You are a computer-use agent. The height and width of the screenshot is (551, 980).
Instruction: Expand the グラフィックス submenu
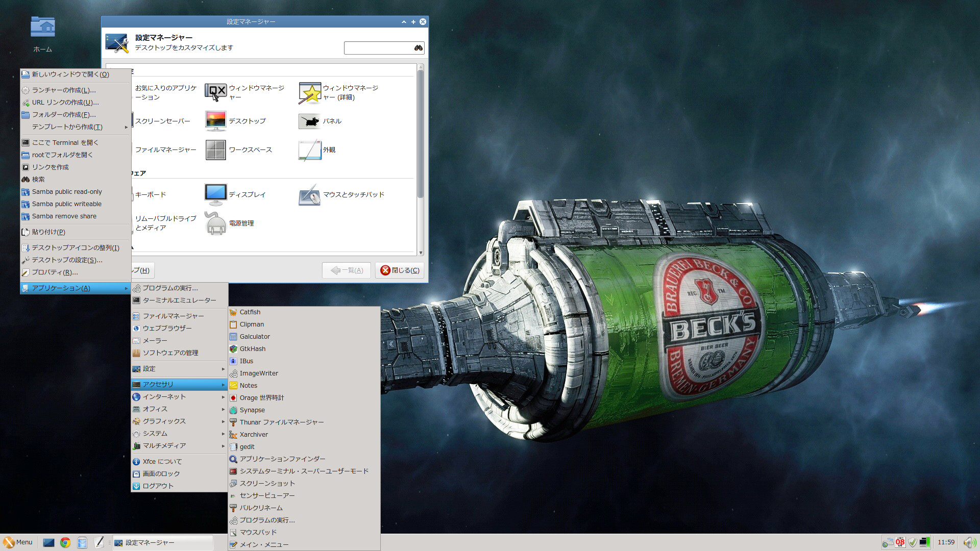(179, 421)
